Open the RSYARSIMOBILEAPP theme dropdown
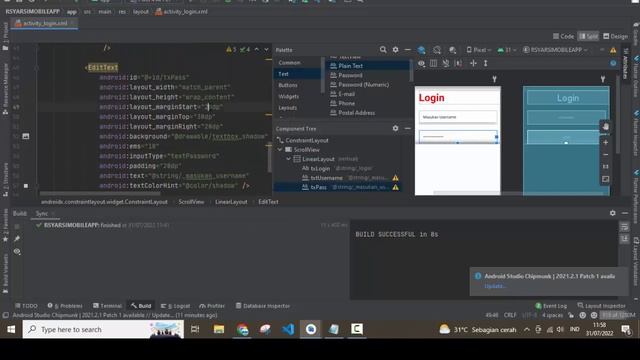Viewport: 640px width, 360px height. pyautogui.click(x=555, y=50)
